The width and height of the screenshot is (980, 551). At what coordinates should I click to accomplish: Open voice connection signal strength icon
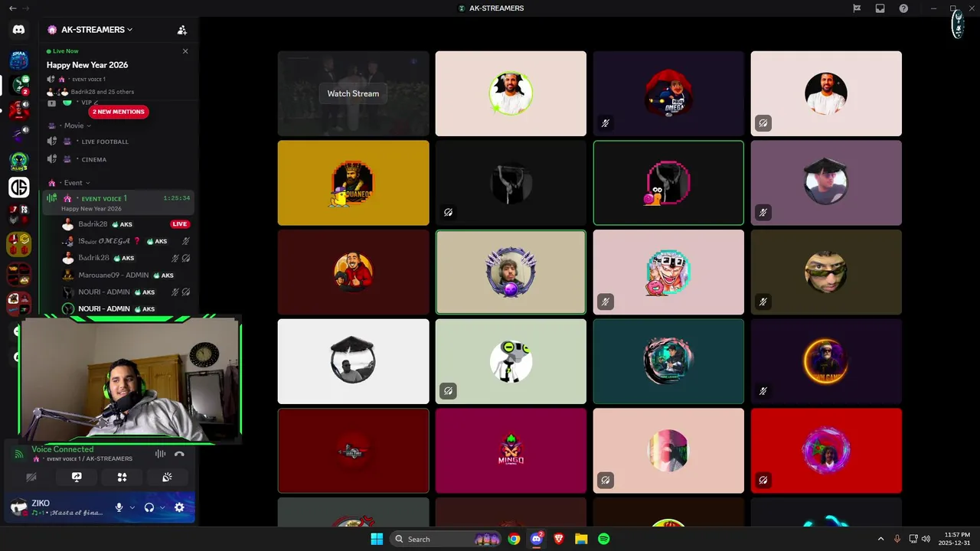click(19, 454)
